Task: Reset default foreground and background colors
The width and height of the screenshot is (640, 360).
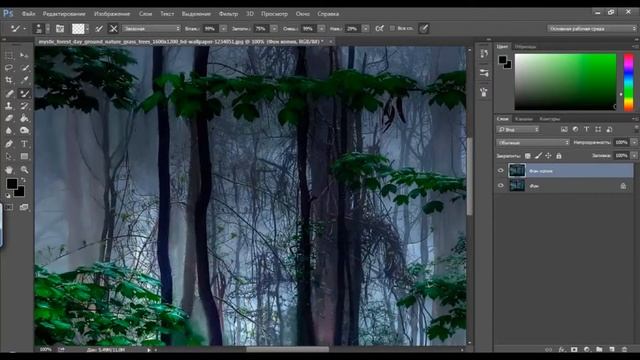Action: pos(8,195)
